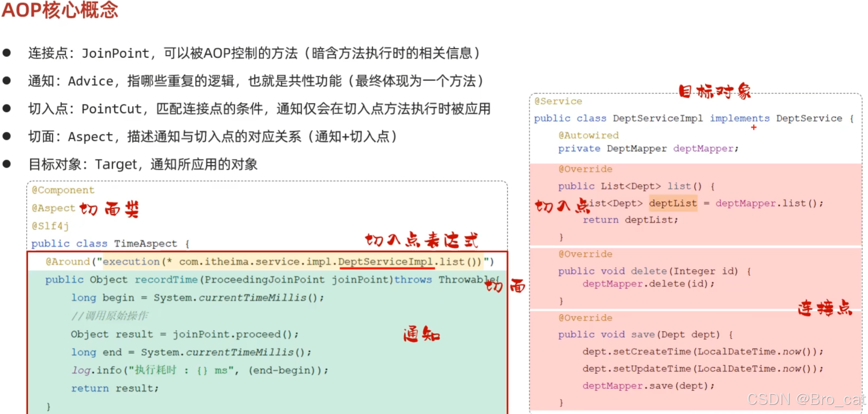This screenshot has width=868, height=414.
Task: Click "@Override" above the delete method
Action: pyautogui.click(x=586, y=254)
